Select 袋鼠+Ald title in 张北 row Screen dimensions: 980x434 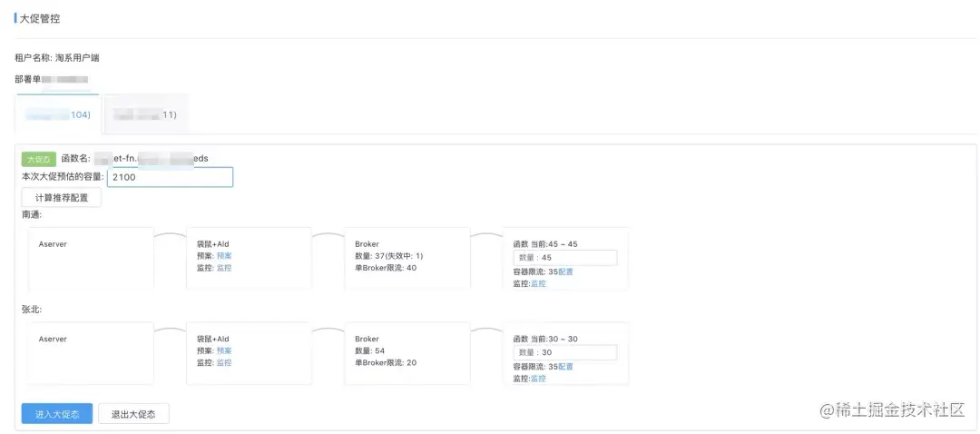coord(213,339)
